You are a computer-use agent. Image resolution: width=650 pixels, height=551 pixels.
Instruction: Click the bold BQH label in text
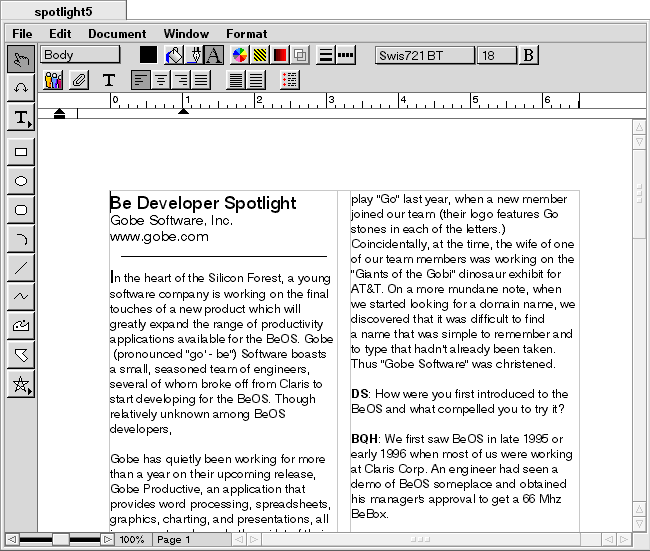click(364, 439)
